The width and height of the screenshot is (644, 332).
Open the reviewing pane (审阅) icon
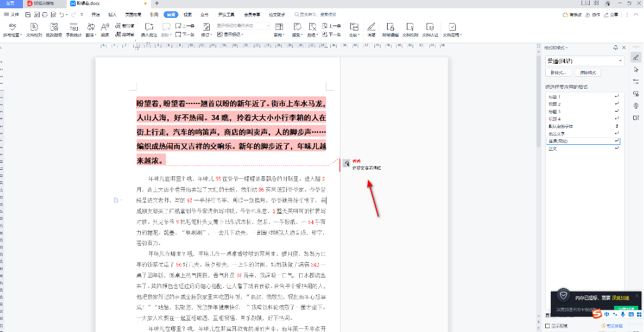(x=279, y=27)
